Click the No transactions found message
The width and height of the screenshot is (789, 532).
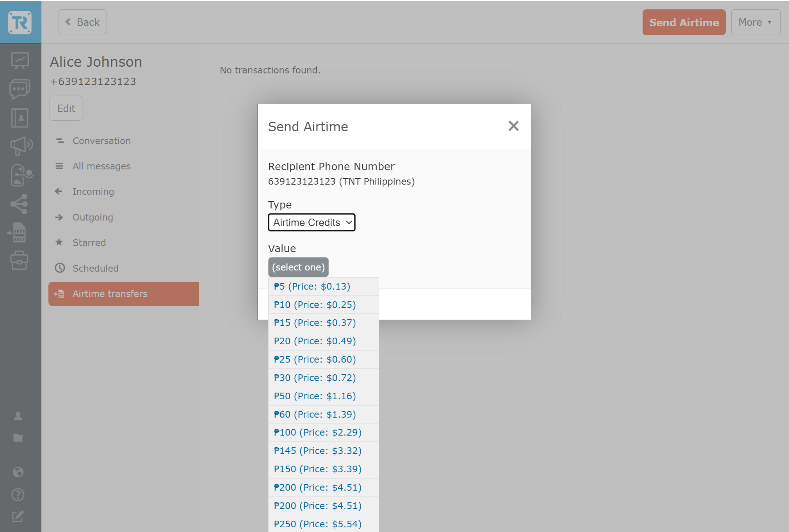coord(270,70)
